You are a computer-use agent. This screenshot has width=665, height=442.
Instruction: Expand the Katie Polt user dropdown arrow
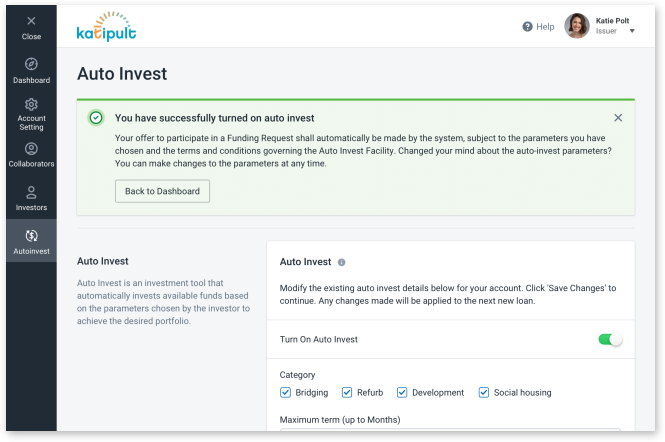(632, 31)
